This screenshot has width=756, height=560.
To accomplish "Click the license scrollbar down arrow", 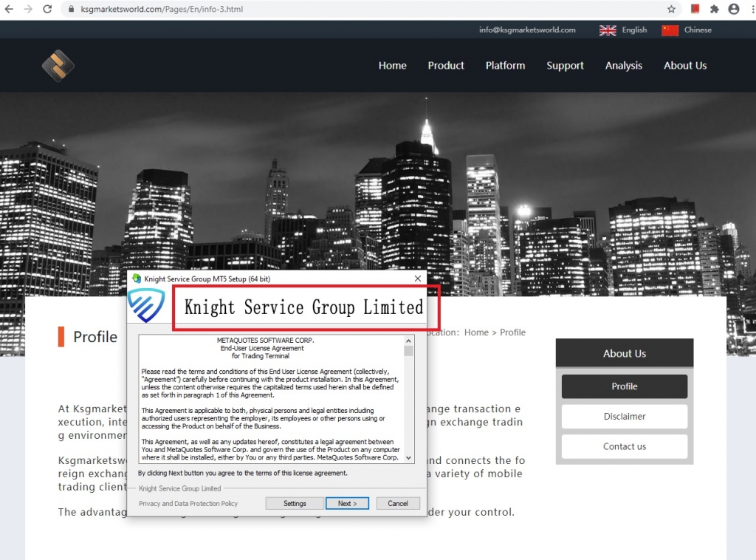I will click(409, 458).
